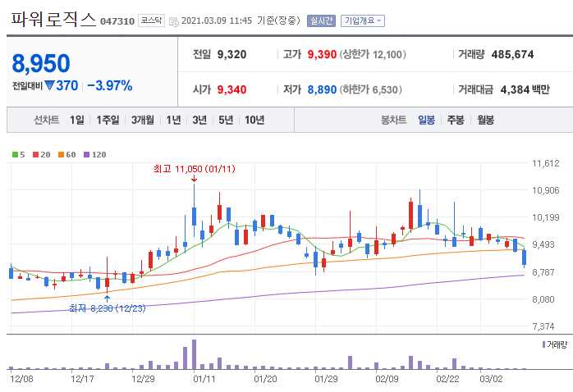Click the 12/08 date label on axis

coord(22,379)
